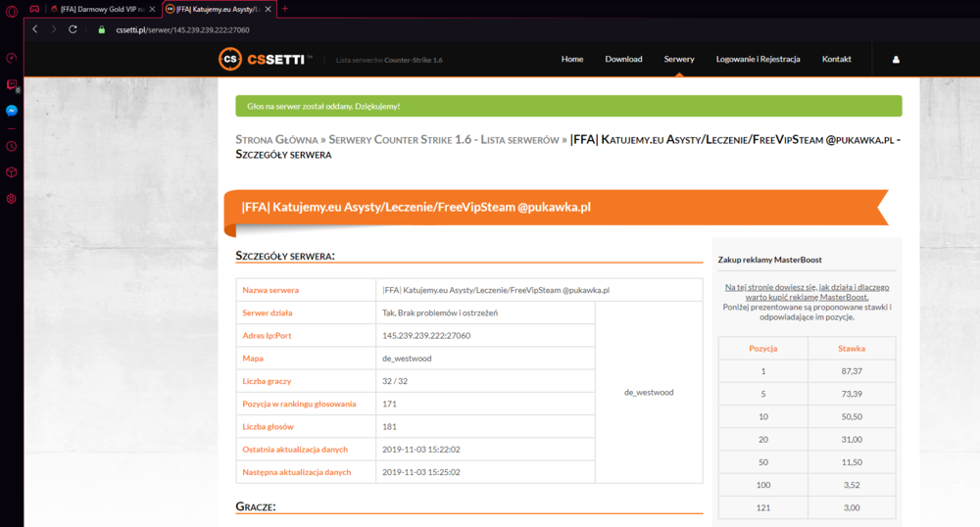
Task: Click stake value 11,50
Action: [x=852, y=462]
